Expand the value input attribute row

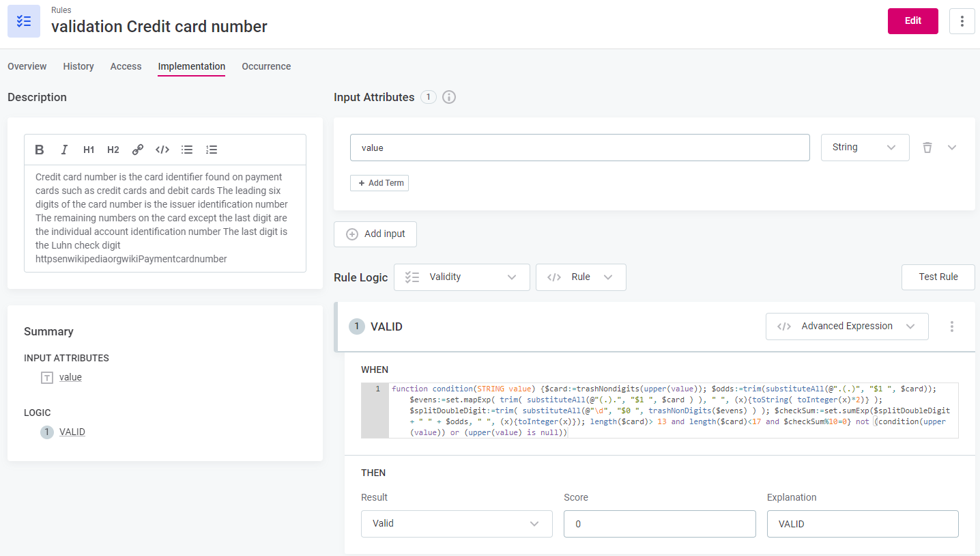pos(952,148)
